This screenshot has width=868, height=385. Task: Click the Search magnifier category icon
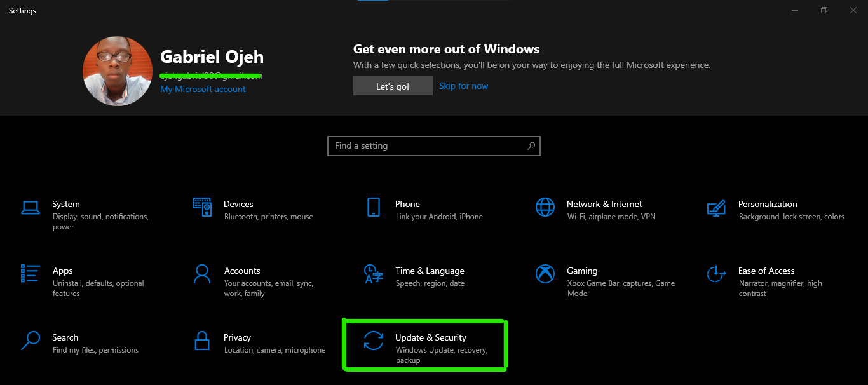tap(31, 341)
